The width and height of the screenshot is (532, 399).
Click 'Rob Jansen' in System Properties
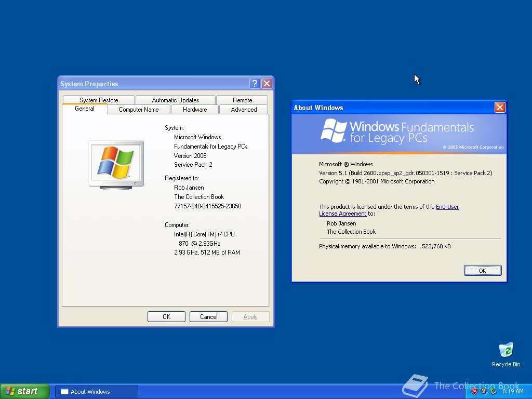point(189,187)
